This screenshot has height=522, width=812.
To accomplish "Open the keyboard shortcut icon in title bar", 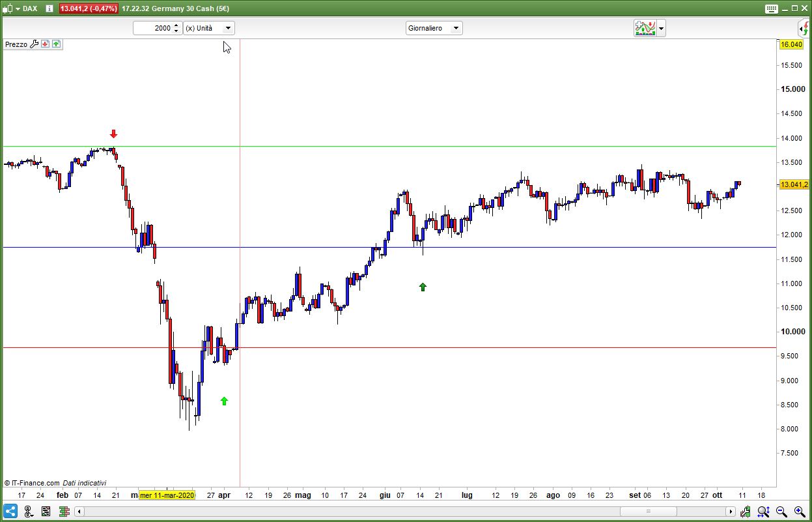I will (771, 8).
